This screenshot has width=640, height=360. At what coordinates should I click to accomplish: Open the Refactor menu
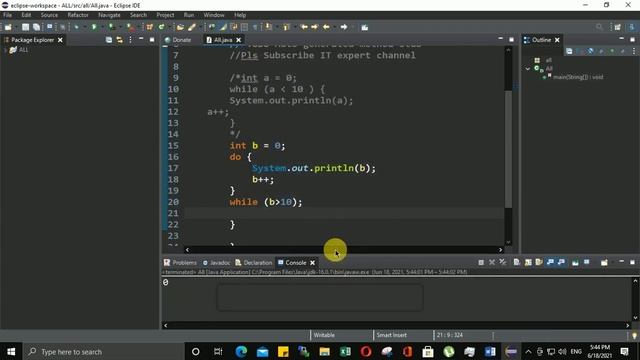coord(78,15)
